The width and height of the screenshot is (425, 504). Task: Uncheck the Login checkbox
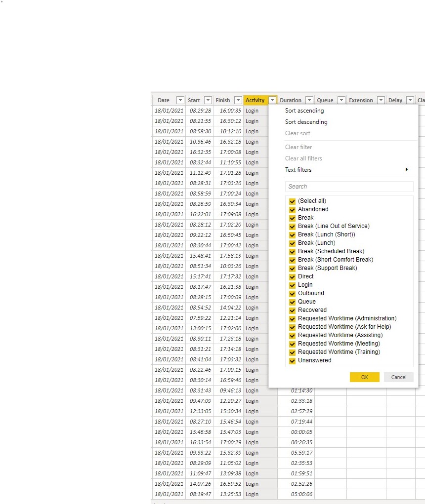(x=292, y=285)
